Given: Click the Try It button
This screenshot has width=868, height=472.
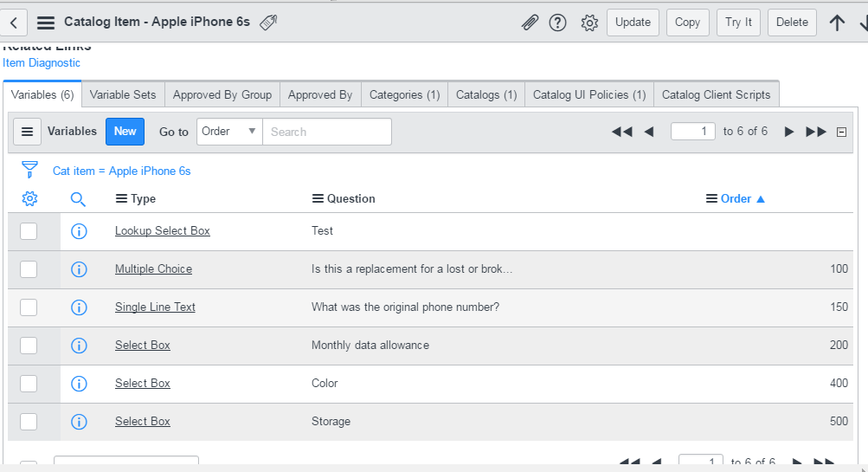Looking at the screenshot, I should coord(738,23).
